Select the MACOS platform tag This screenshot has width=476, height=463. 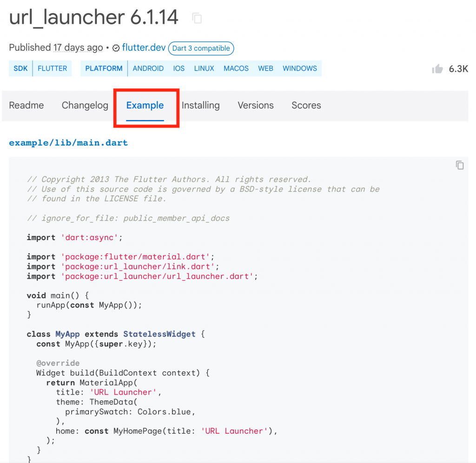point(236,68)
